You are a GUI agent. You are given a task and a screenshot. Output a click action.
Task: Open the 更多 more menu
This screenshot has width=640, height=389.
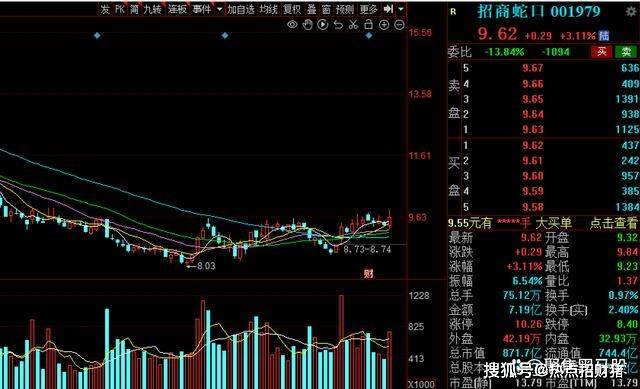pyautogui.click(x=369, y=9)
